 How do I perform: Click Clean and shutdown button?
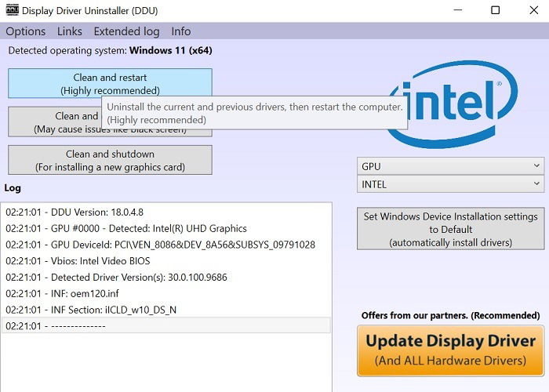(x=110, y=160)
